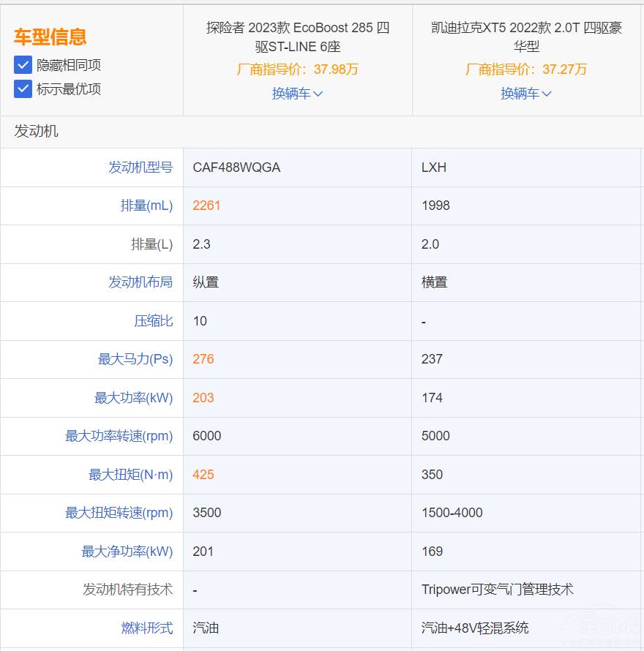This screenshot has width=644, height=651.
Task: Click the 燃料形式 parameter link
Action: tap(146, 628)
